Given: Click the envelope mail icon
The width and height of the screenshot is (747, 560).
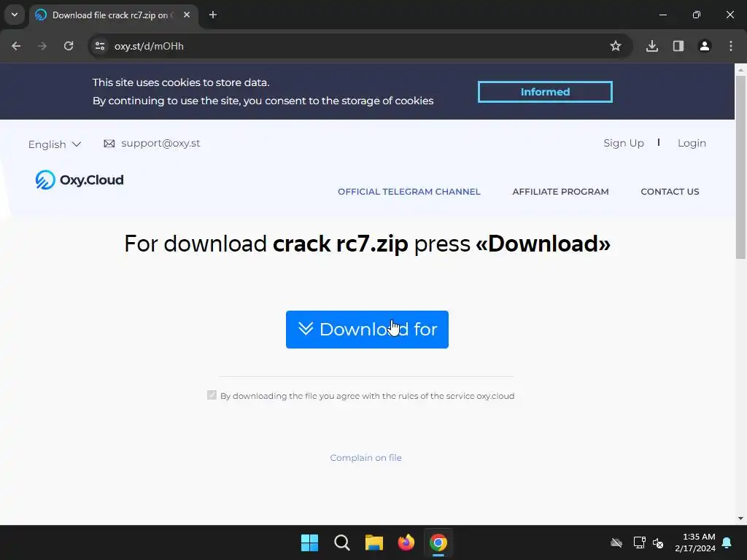Looking at the screenshot, I should 109,144.
